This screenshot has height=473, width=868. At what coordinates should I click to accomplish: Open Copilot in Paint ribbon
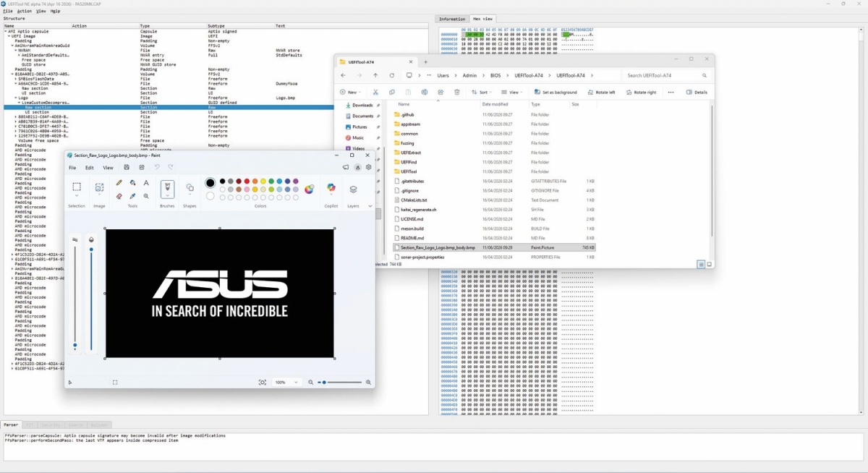331,188
